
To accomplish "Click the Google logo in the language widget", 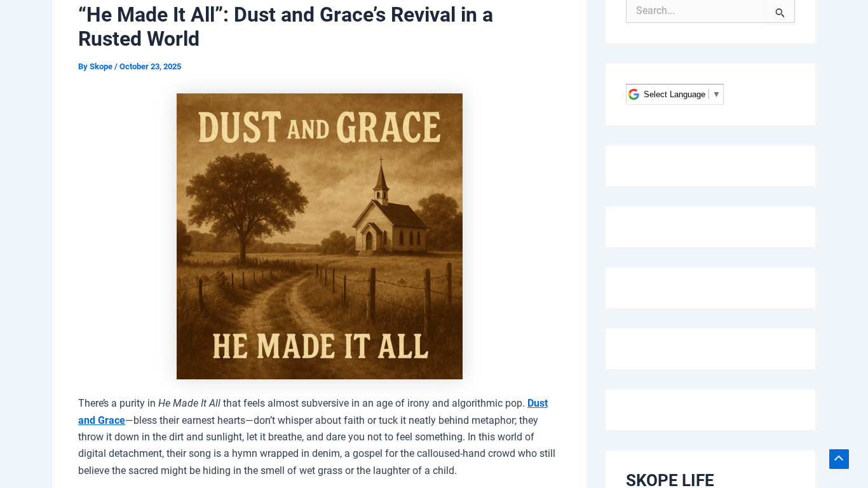I will pyautogui.click(x=634, y=95).
